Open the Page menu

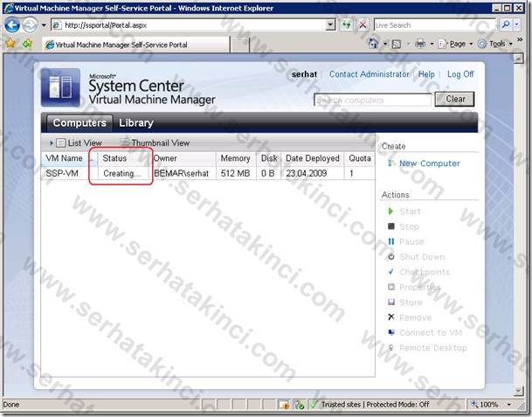[x=455, y=44]
